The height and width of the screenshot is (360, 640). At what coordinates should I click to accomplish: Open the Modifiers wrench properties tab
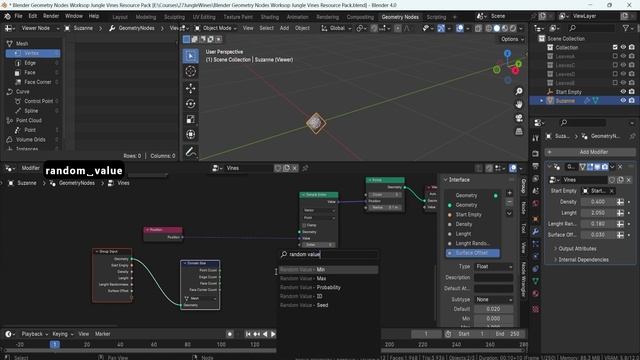click(x=536, y=232)
